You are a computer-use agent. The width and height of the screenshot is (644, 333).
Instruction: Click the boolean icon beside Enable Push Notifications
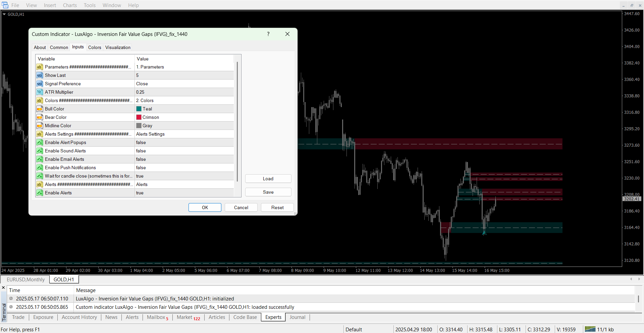tap(40, 168)
